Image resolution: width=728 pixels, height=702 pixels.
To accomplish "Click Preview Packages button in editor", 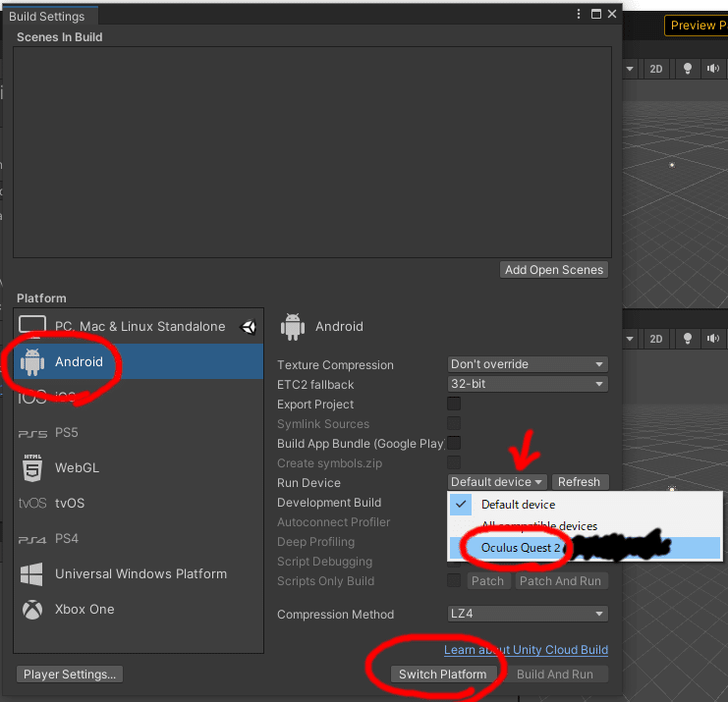I will coord(697,26).
